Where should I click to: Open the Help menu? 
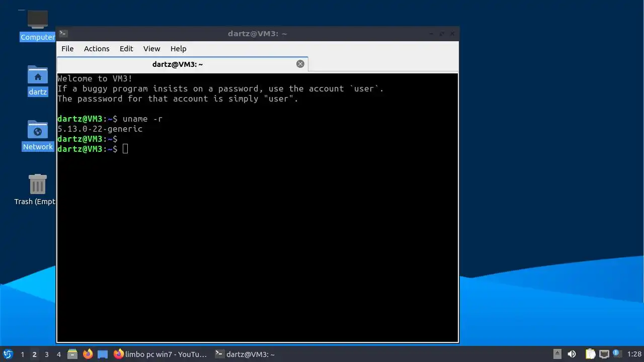coord(178,49)
